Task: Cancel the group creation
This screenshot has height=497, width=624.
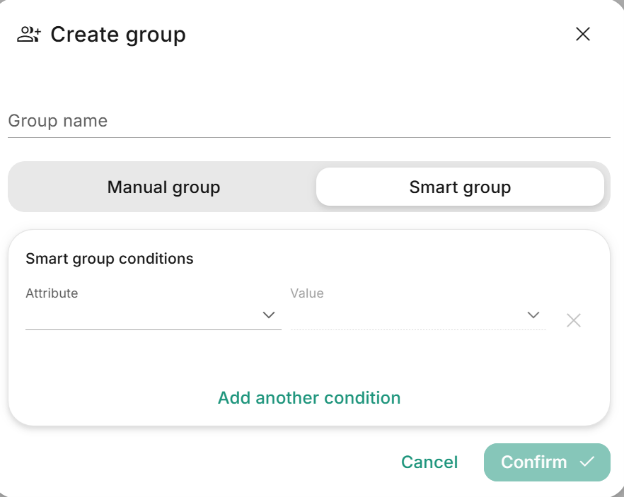Action: pos(429,462)
